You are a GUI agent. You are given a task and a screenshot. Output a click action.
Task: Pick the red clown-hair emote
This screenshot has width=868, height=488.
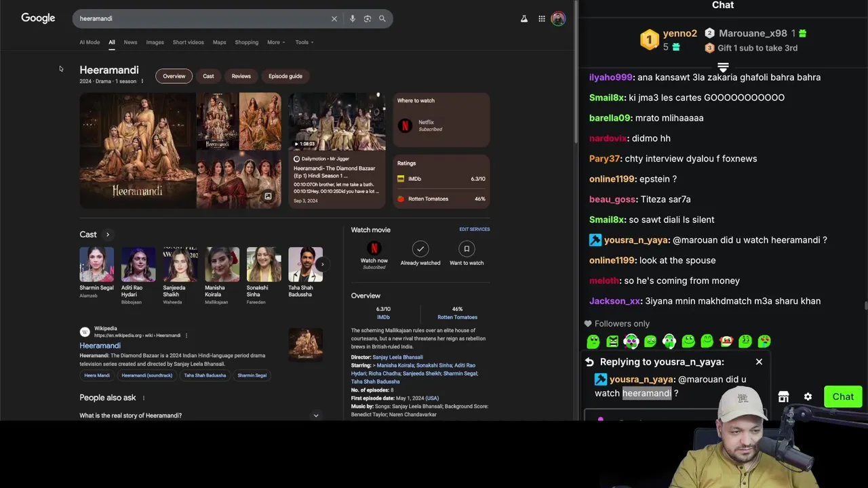[x=726, y=342]
